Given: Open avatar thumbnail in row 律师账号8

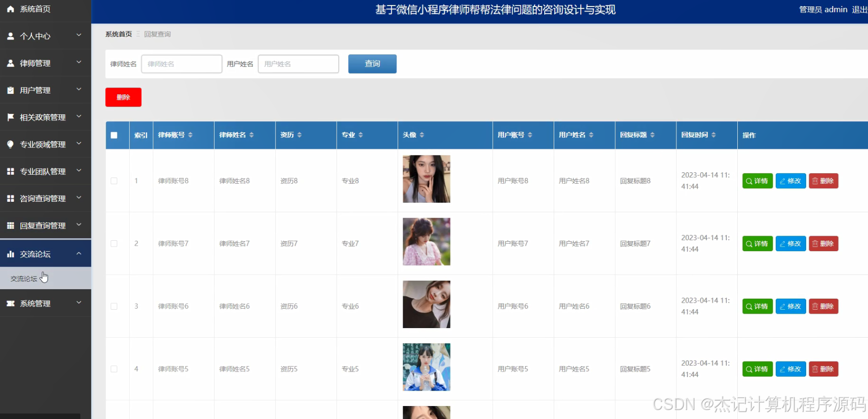Looking at the screenshot, I should coord(427,179).
